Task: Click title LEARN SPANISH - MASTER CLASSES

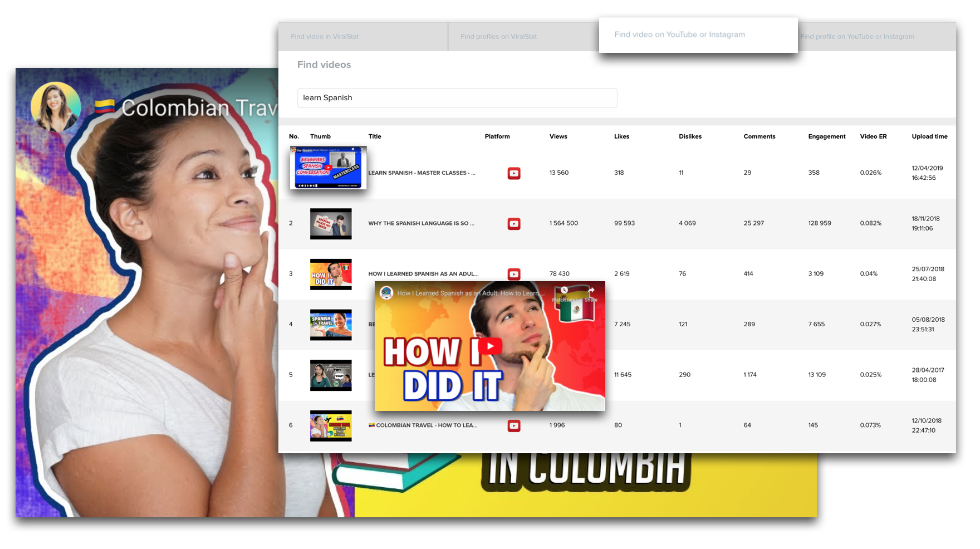Action: [x=422, y=173]
